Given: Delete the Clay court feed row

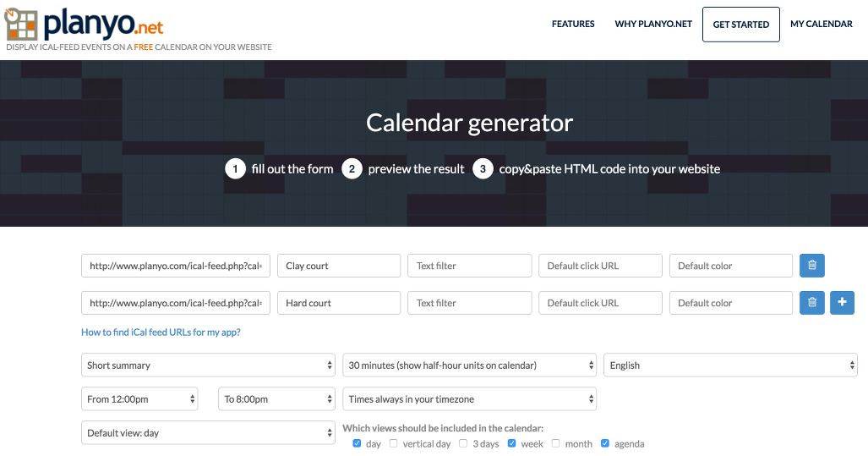Looking at the screenshot, I should click(812, 266).
